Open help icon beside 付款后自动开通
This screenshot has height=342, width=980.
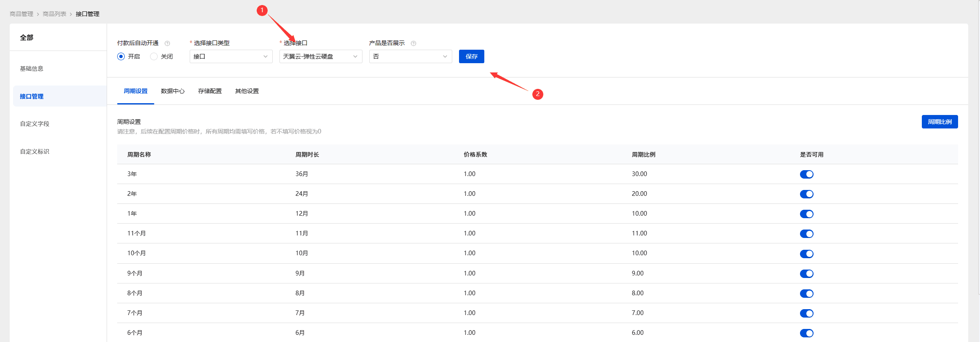pos(167,43)
